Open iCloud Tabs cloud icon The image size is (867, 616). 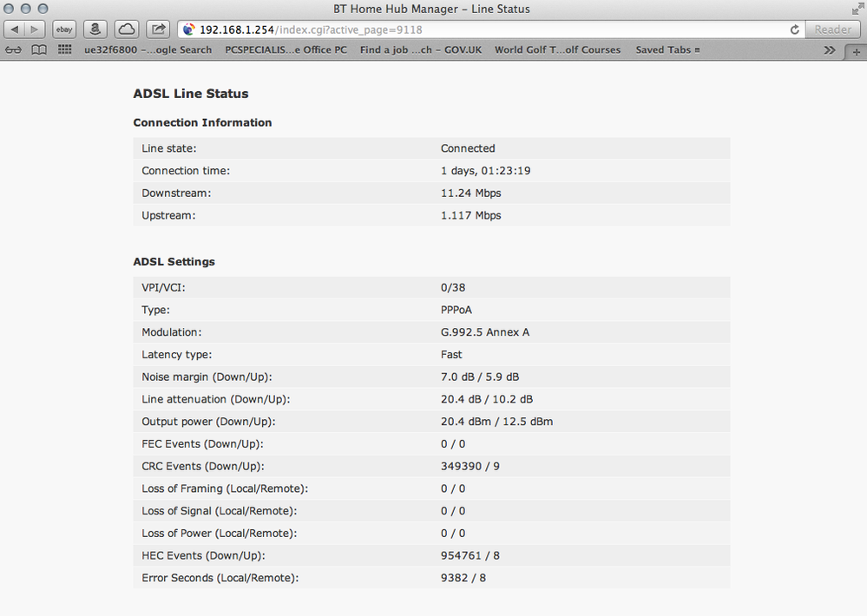pos(127,29)
